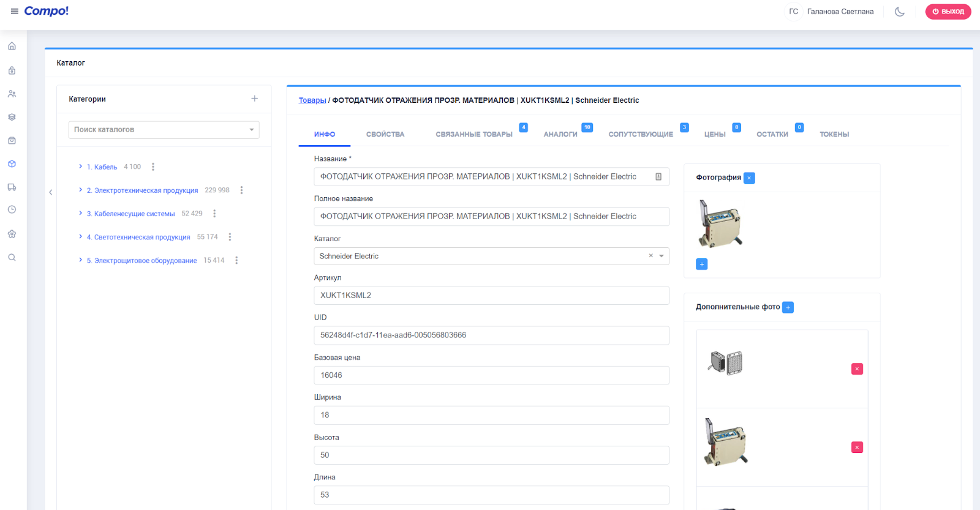The height and width of the screenshot is (510, 980).
Task: Open the Электротехническая продукция category link
Action: tap(142, 190)
